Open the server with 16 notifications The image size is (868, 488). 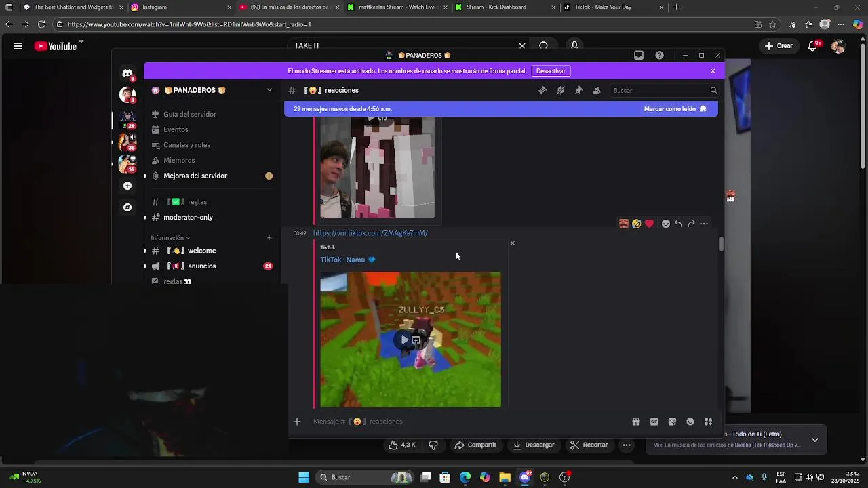click(127, 163)
